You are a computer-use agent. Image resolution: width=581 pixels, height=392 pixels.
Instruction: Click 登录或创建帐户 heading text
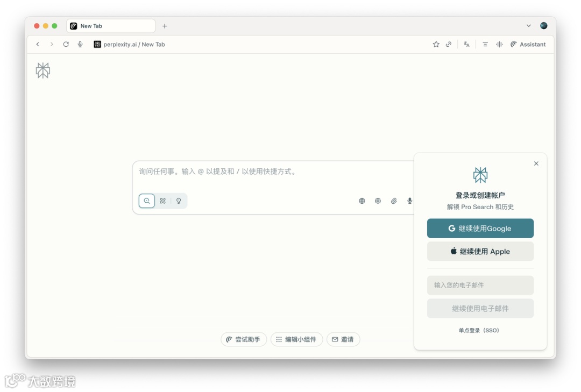(480, 195)
